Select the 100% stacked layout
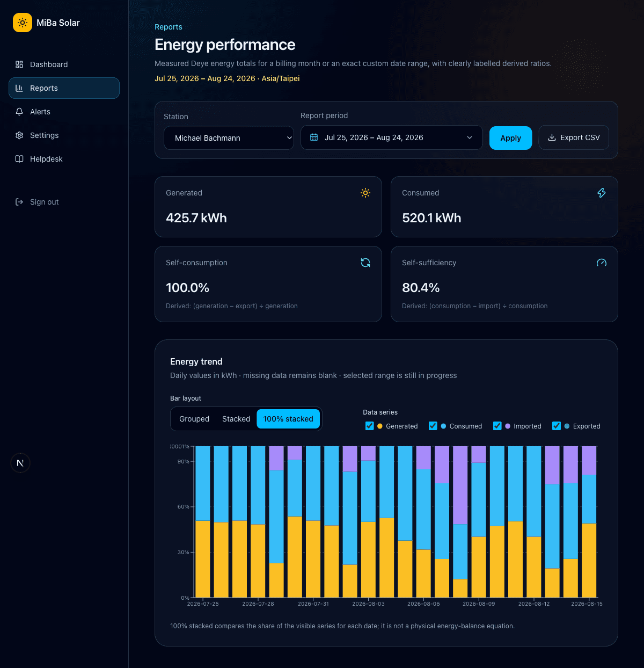Image resolution: width=644 pixels, height=668 pixels. click(x=288, y=419)
